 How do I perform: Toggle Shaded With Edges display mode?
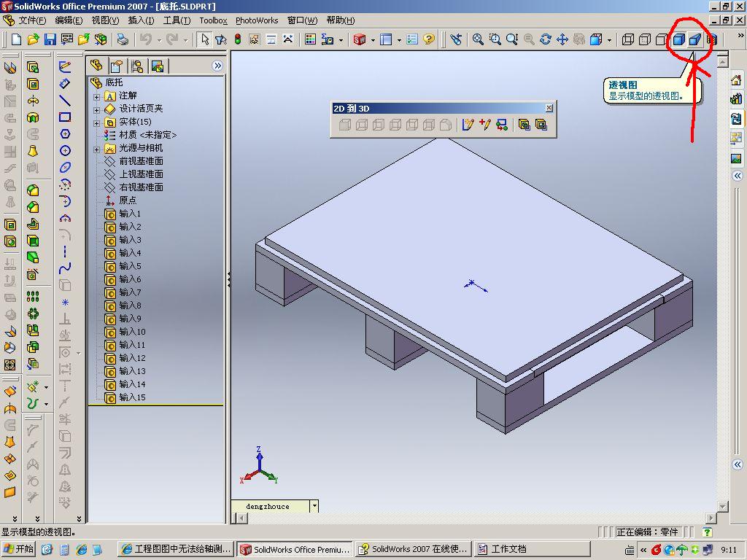pos(678,39)
